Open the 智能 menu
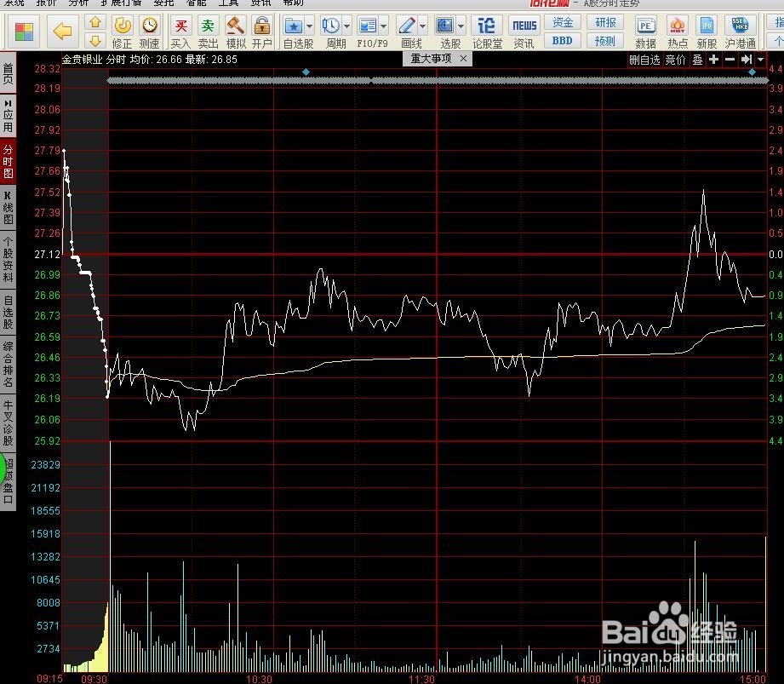Screen dimensions: 784x684 (196, 3)
